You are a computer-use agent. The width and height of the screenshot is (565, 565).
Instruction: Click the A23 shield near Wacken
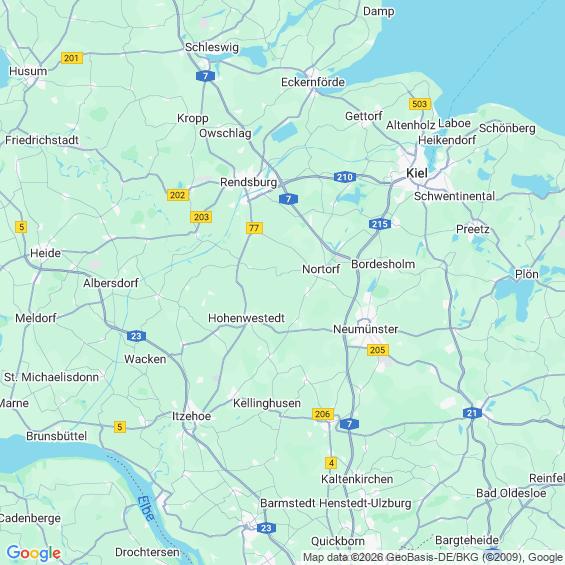tap(136, 336)
